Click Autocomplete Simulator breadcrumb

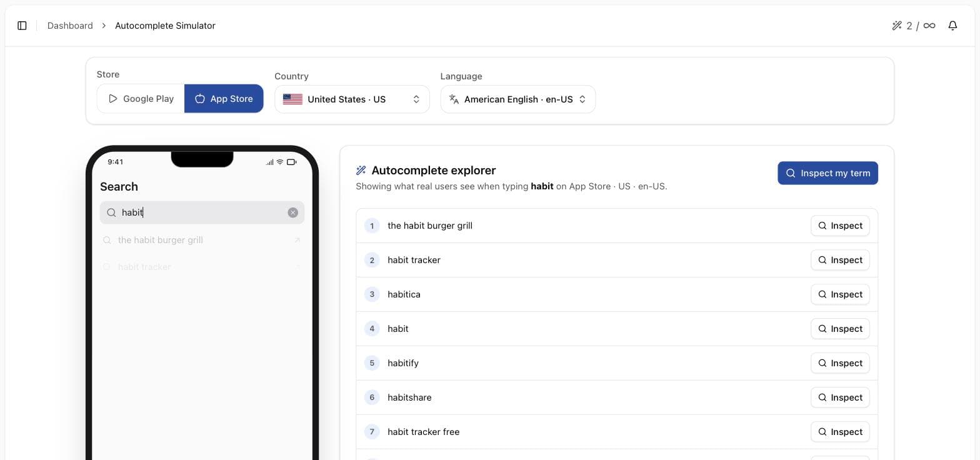(165, 26)
